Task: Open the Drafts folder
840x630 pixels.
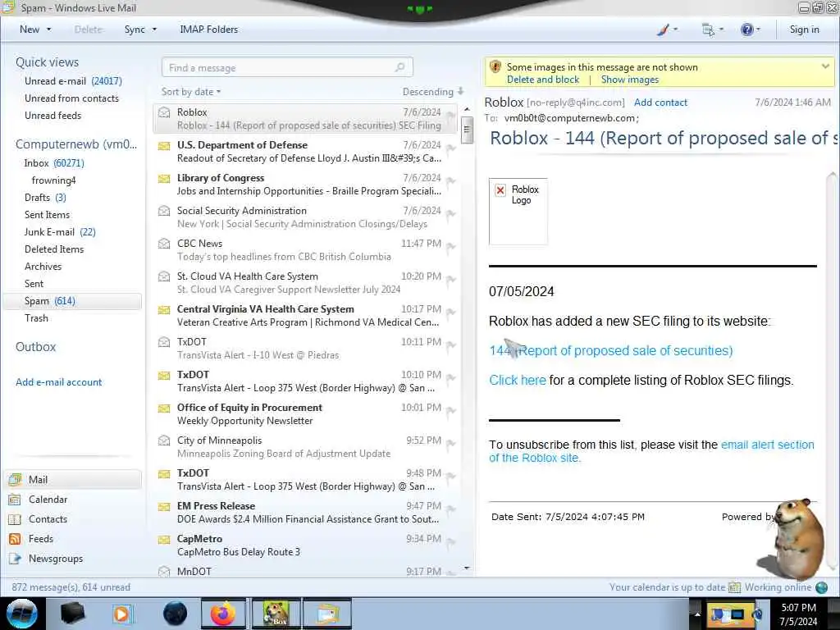Action: (46, 197)
